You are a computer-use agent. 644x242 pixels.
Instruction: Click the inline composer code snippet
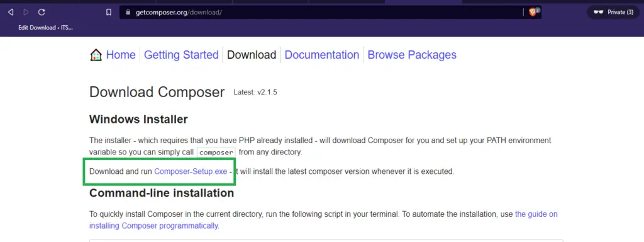(x=216, y=153)
